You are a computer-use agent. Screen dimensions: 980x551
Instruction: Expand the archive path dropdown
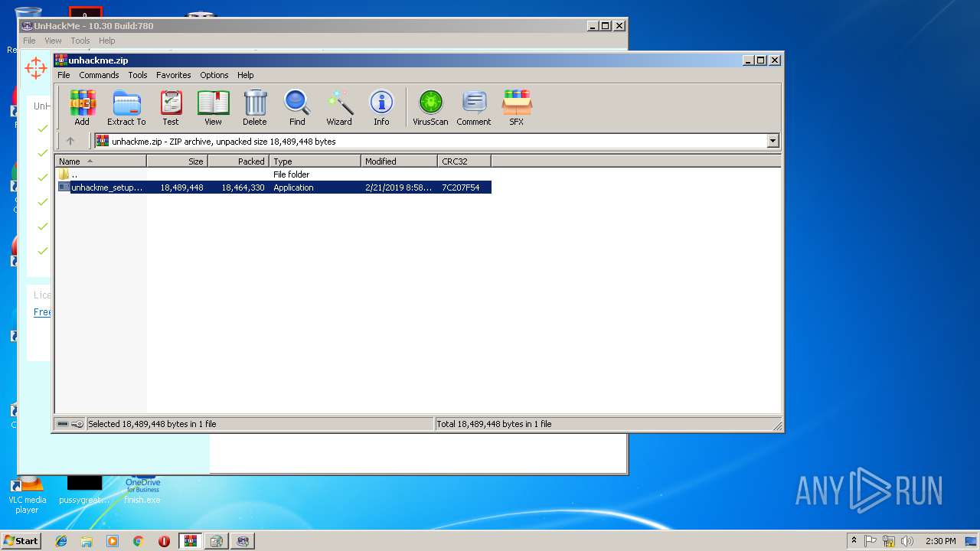pos(773,141)
